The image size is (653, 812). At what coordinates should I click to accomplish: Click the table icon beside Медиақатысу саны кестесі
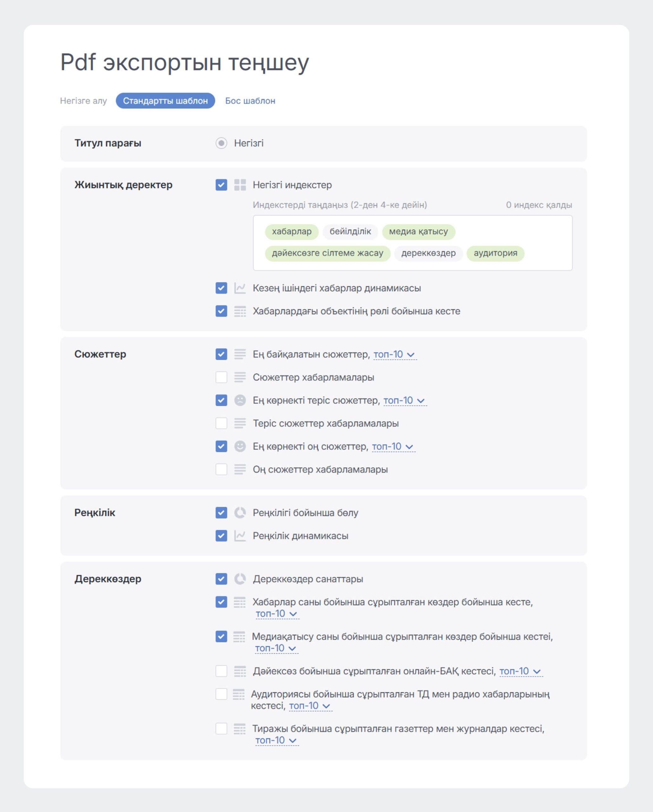pyautogui.click(x=239, y=637)
